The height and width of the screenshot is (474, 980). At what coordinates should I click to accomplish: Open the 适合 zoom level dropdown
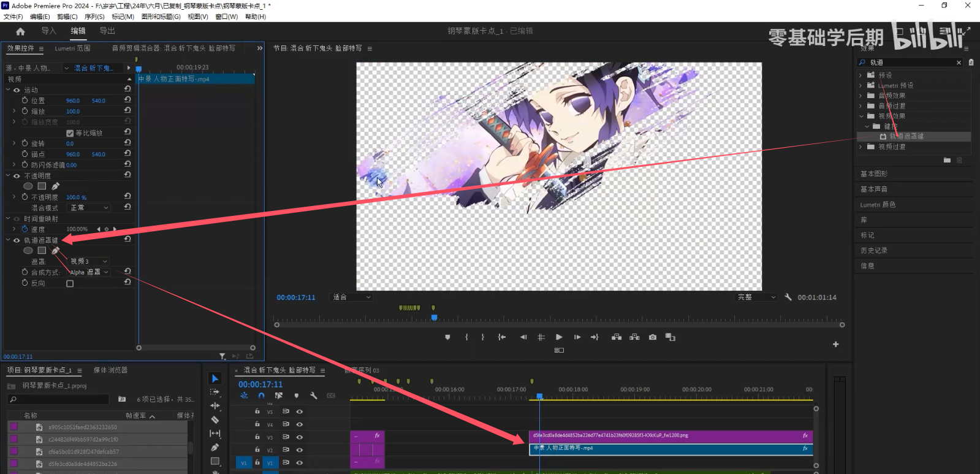(351, 297)
